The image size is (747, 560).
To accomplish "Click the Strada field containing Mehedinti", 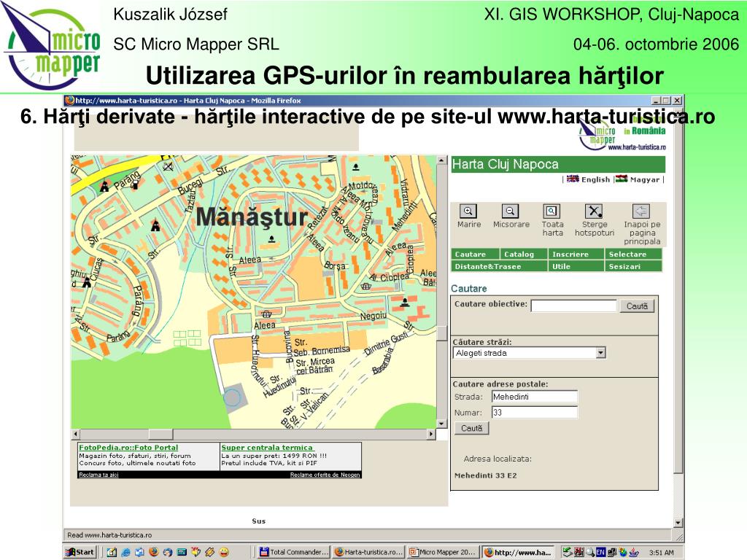I will tap(535, 397).
